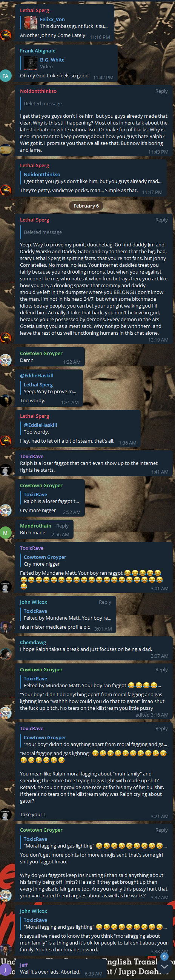Click Reply on ToxicRave's 3:21 AM message
This screenshot has height=980, width=175.
[161, 728]
